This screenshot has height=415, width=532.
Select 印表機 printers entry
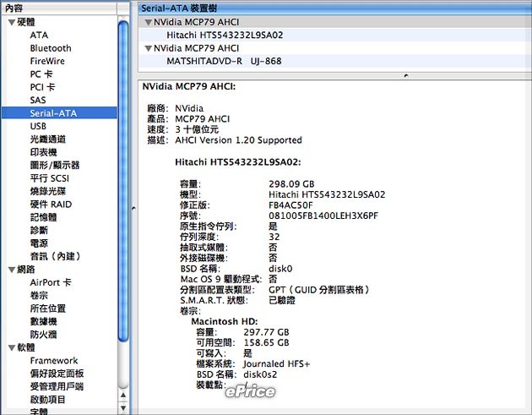[43, 152]
